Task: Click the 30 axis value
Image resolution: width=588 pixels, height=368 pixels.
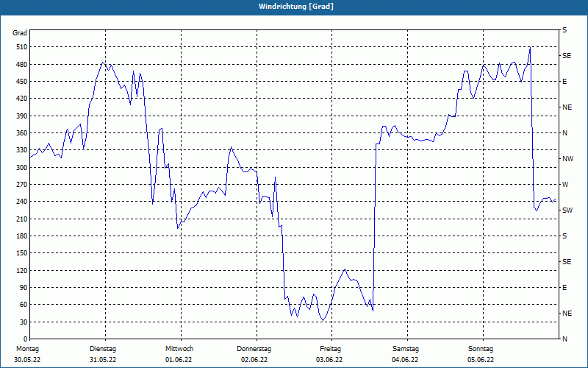Action: [24, 322]
